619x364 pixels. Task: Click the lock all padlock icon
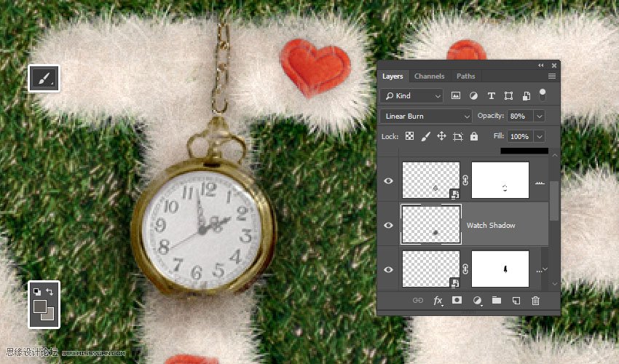tap(474, 136)
